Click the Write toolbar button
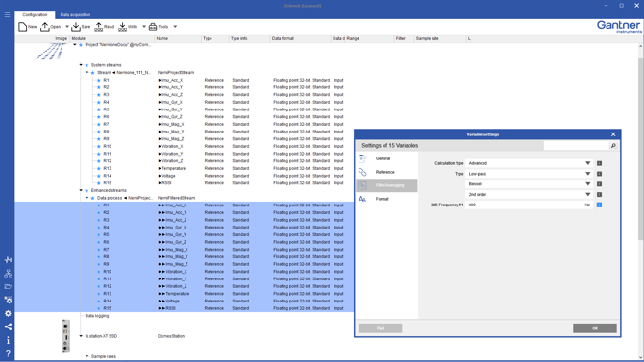 pos(128,27)
